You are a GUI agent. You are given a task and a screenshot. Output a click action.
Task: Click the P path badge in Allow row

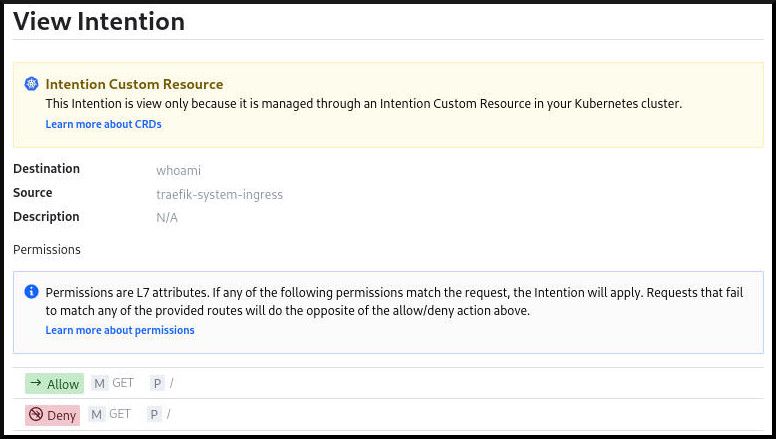(x=157, y=383)
